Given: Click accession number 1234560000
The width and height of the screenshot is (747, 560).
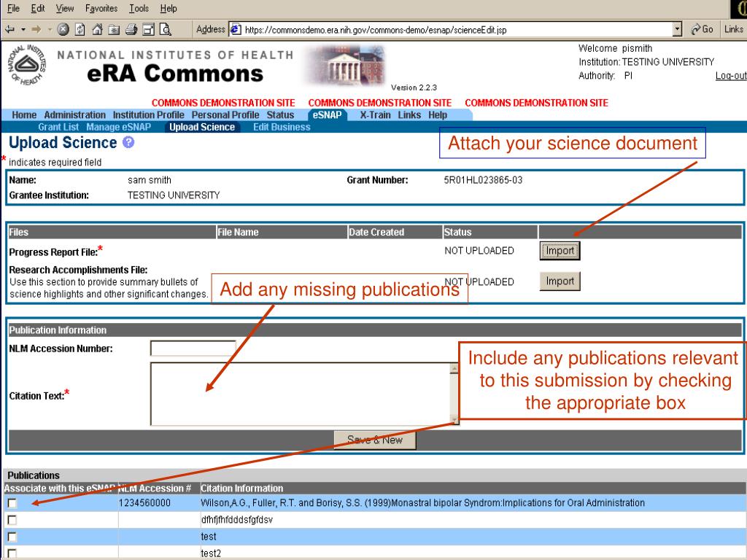Looking at the screenshot, I should tap(144, 503).
